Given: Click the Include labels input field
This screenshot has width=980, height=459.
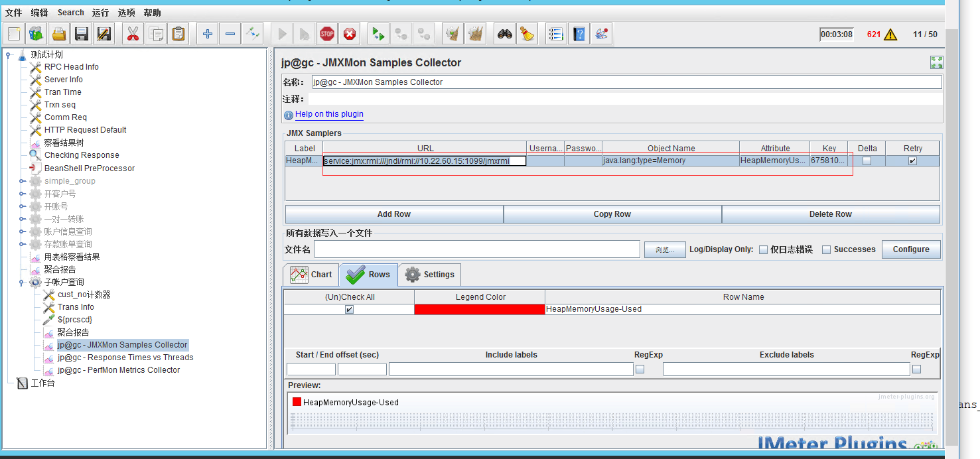Looking at the screenshot, I should (x=511, y=369).
